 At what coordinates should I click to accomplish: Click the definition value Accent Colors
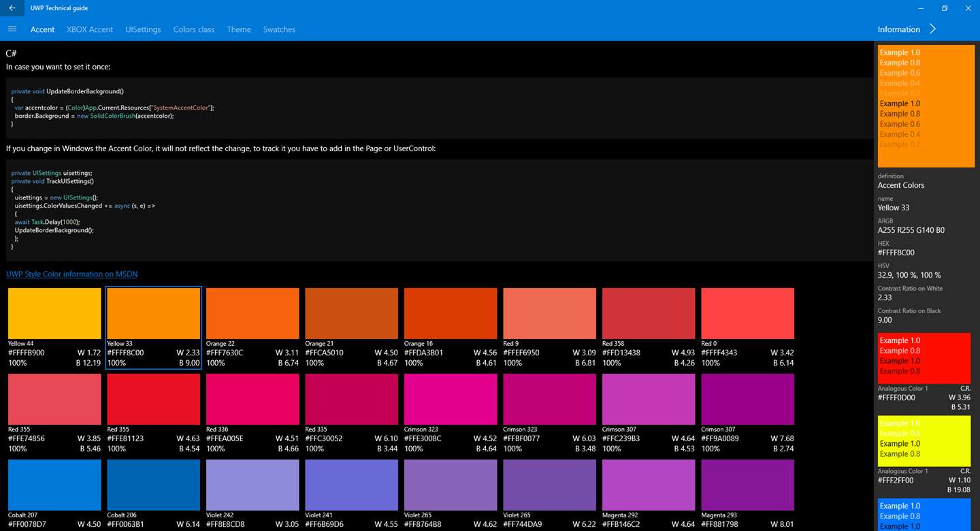tap(901, 185)
